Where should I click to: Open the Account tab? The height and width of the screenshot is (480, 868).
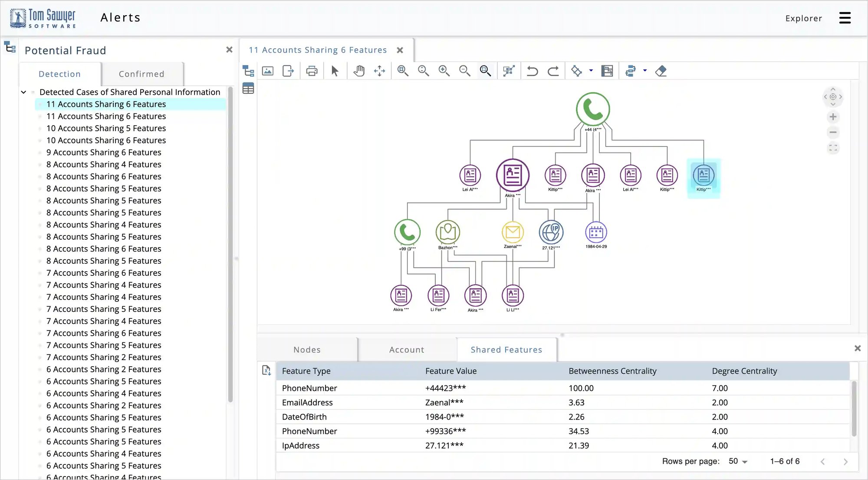tap(407, 350)
